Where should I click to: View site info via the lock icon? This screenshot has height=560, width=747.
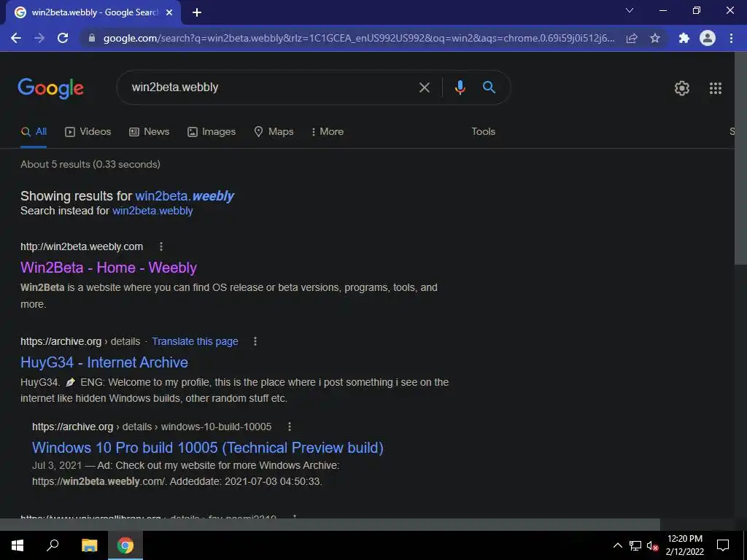tap(92, 38)
